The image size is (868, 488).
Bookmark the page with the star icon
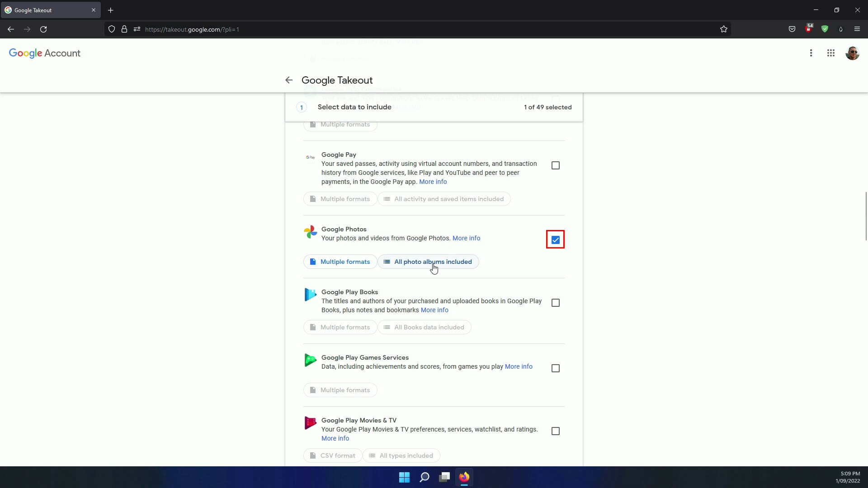pos(723,29)
